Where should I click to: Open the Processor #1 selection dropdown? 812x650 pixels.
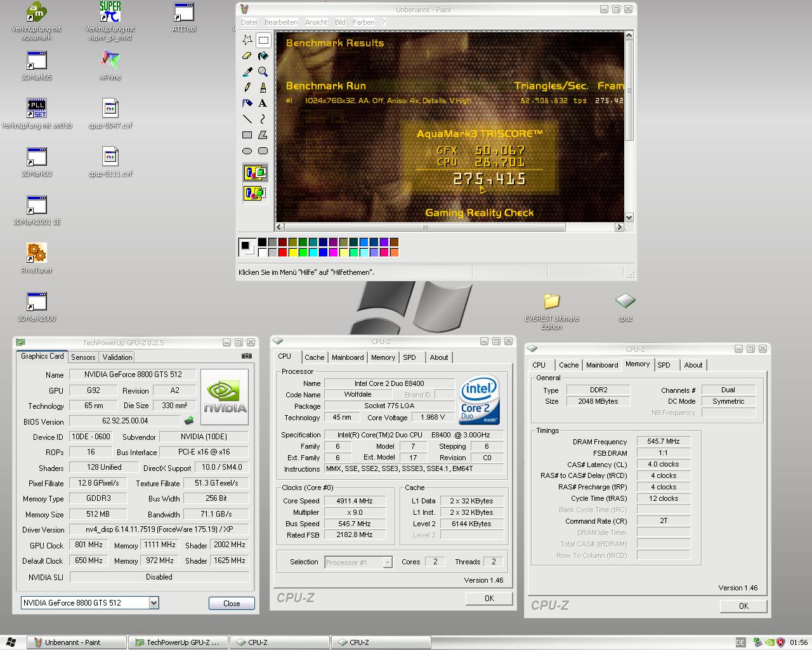388,562
